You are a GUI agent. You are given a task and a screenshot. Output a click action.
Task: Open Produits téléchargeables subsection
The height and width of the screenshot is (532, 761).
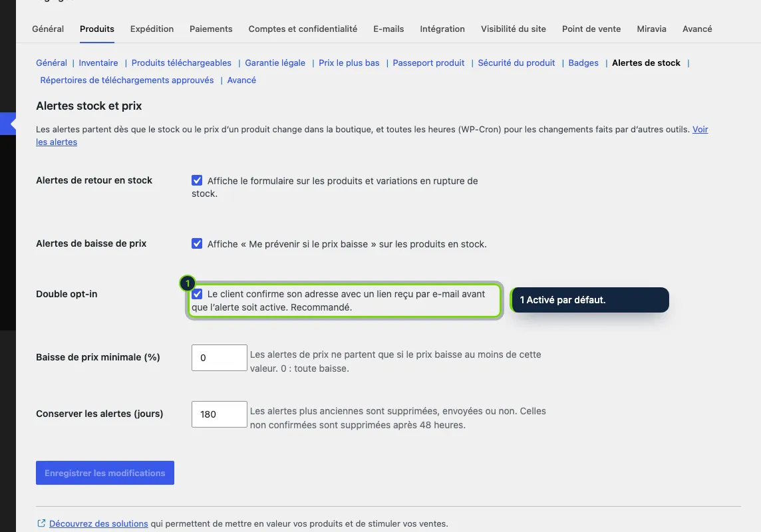(181, 63)
